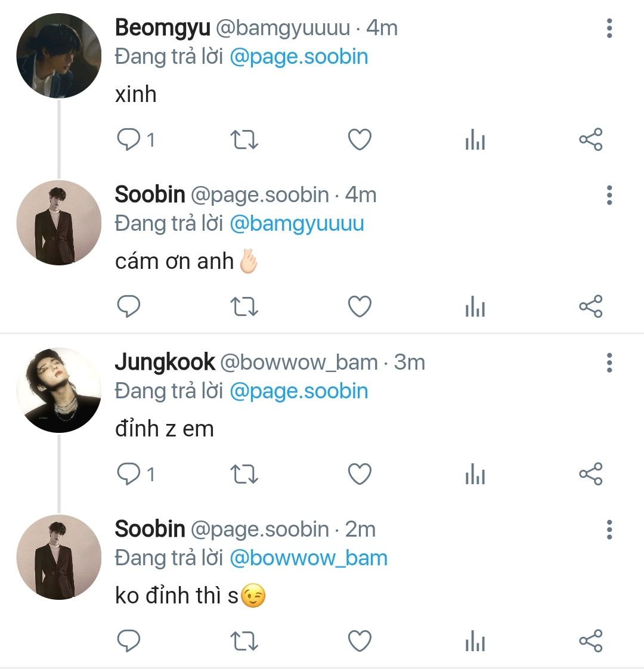
Task: Like Jungkook's "đỉnh z em" tweet
Action: [x=360, y=475]
